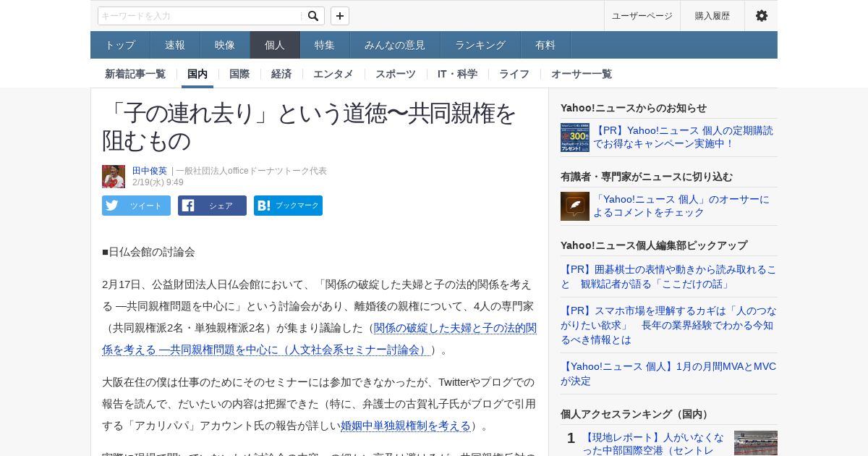Viewport: 868px width, 456px height.
Task: Open PR link about 囲碁棋士の表情
Action: (x=668, y=276)
